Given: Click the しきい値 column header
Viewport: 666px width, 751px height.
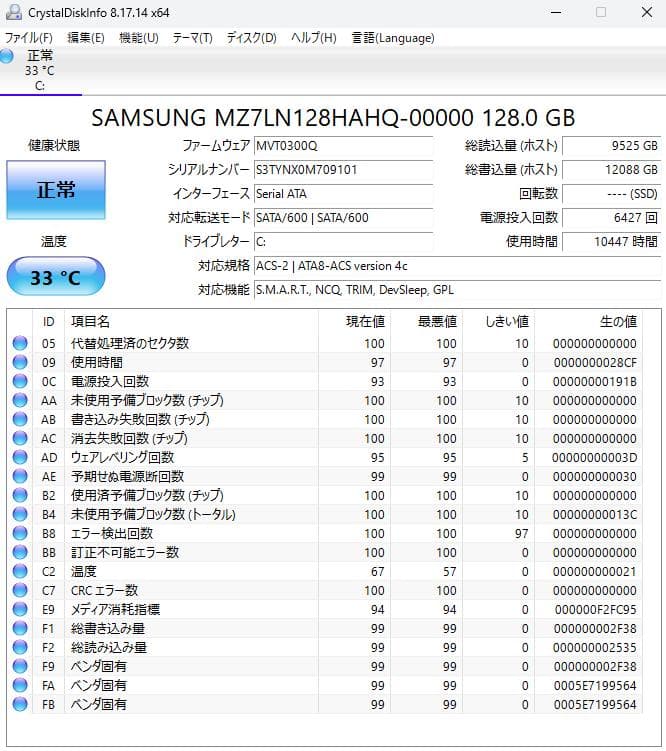Looking at the screenshot, I should (498, 321).
